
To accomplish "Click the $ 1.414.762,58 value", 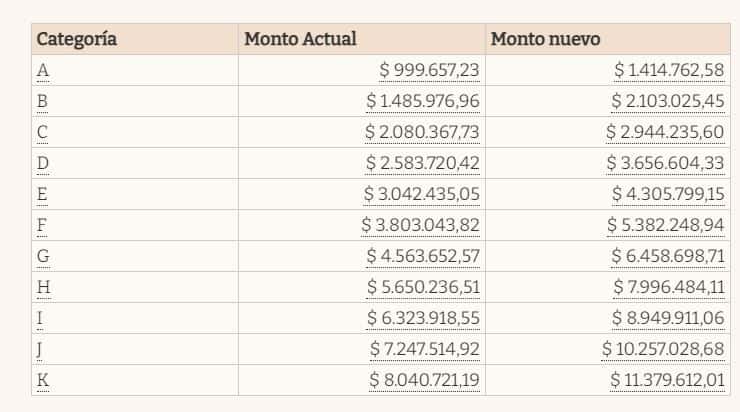I will pyautogui.click(x=668, y=70).
